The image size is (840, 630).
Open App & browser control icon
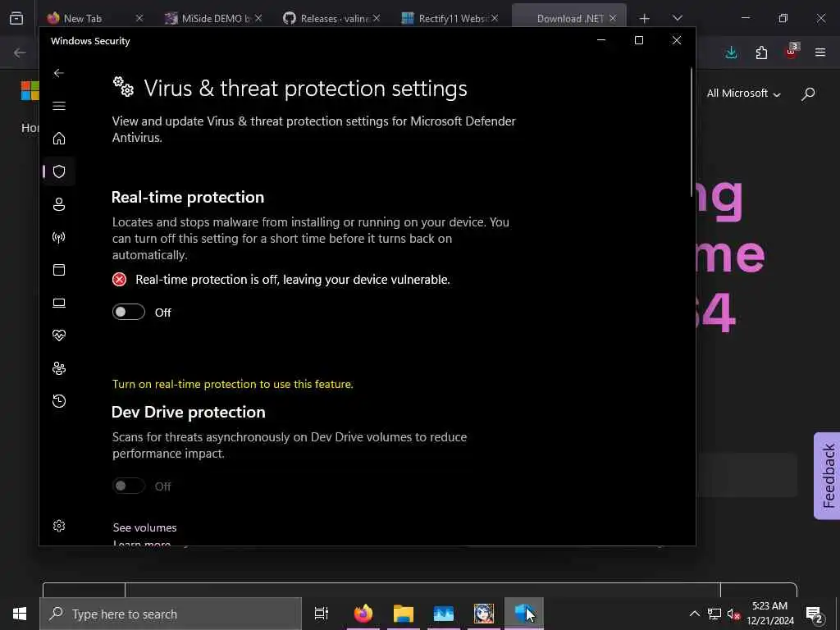click(x=59, y=270)
